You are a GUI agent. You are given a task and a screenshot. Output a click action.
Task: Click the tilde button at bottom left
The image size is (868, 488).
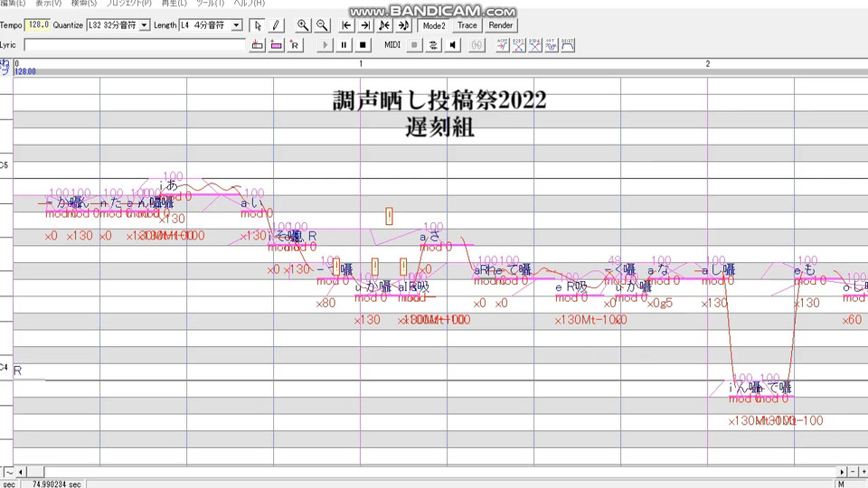[x=8, y=472]
